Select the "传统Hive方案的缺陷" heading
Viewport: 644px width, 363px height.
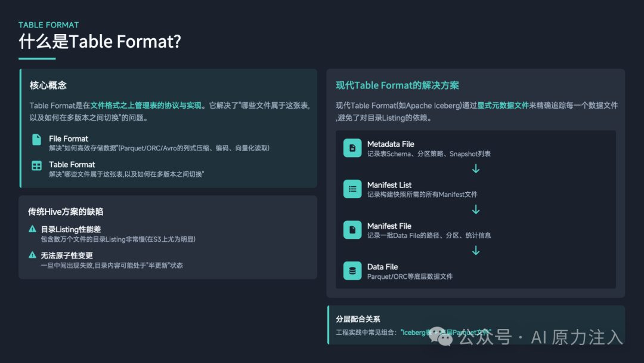click(66, 212)
